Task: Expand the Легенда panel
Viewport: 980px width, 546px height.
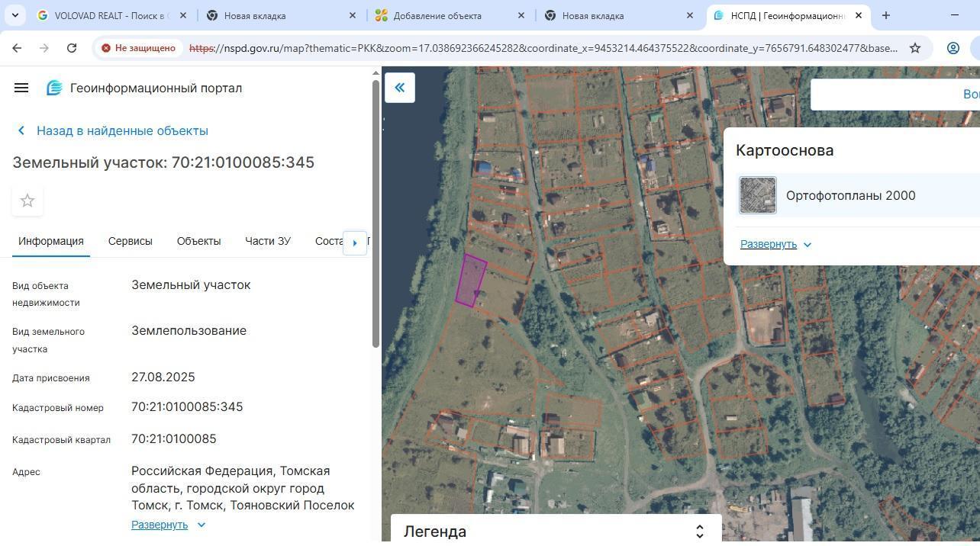Action: pyautogui.click(x=699, y=531)
